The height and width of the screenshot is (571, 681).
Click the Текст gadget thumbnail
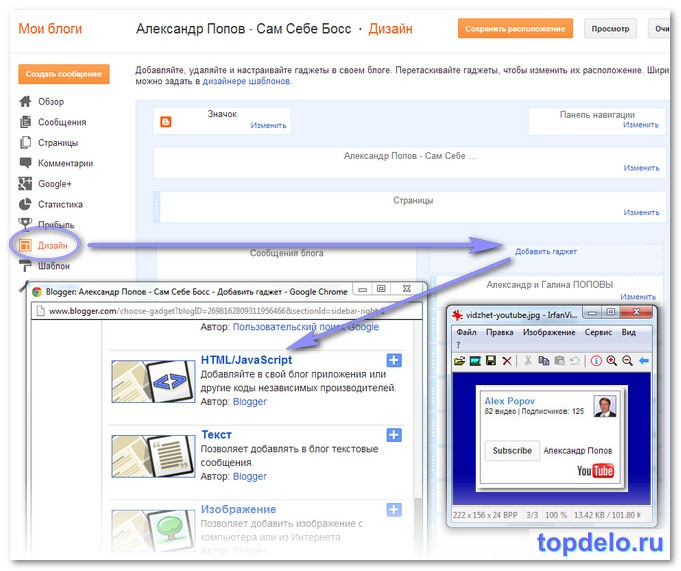153,456
